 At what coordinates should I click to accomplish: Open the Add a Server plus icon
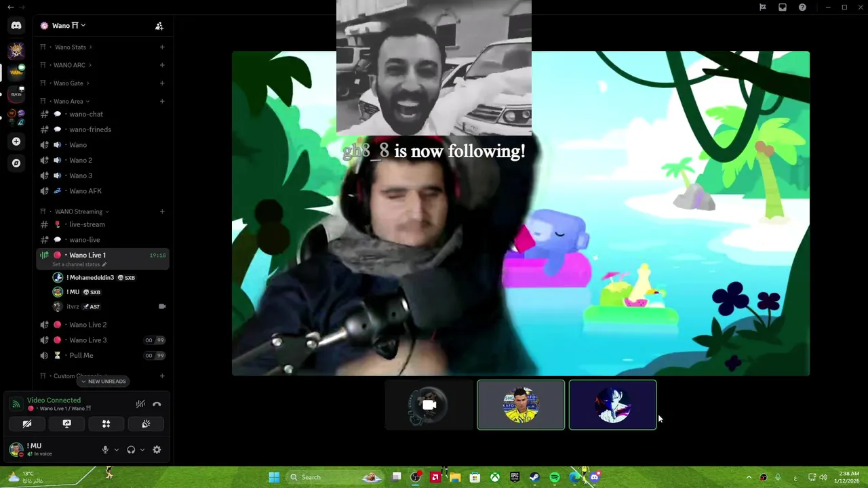(16, 142)
